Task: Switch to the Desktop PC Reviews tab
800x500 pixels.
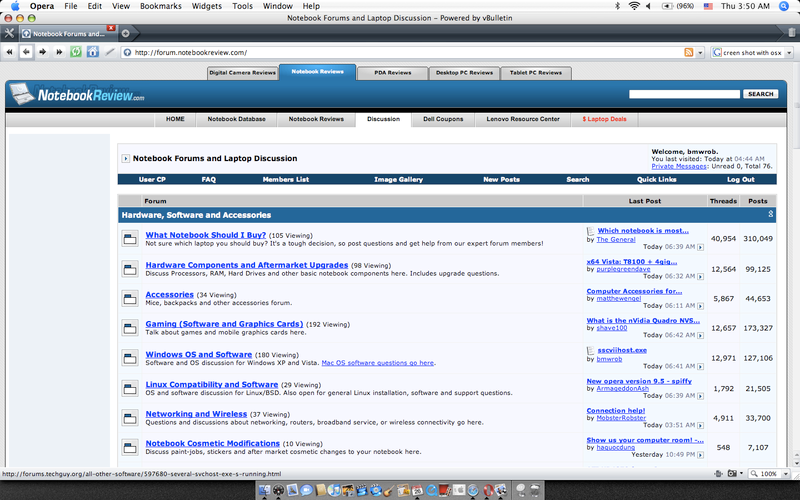Action: (x=464, y=73)
